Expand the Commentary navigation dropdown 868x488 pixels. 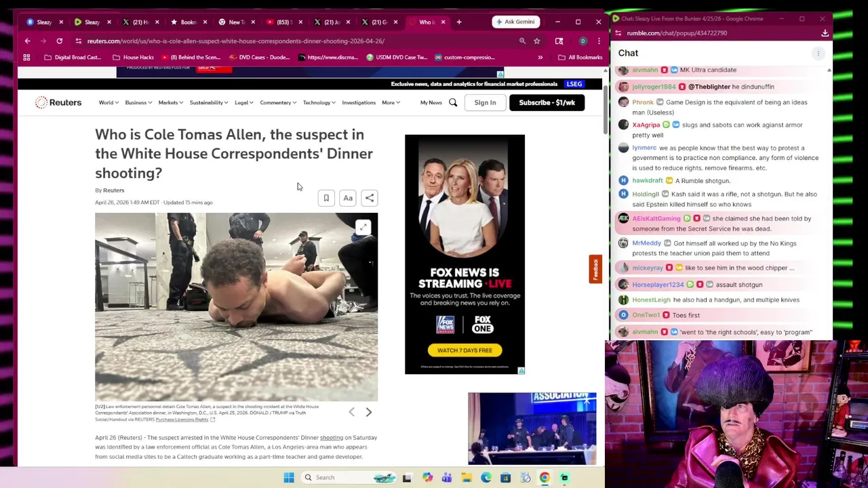point(278,102)
